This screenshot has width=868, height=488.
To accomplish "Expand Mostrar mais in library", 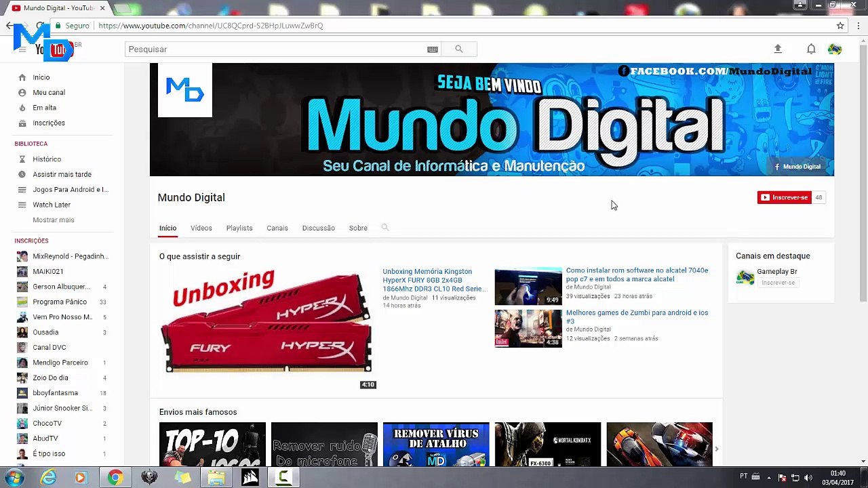I will coord(54,220).
